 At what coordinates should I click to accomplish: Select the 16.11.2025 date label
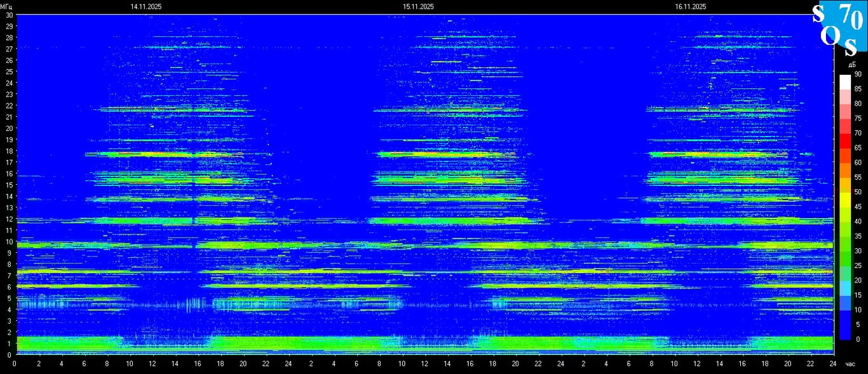691,6
